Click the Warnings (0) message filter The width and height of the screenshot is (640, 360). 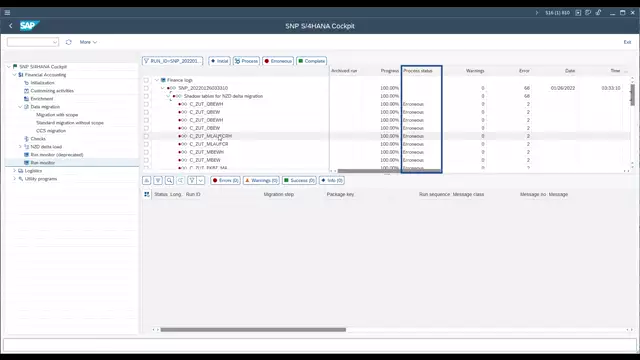point(261,180)
